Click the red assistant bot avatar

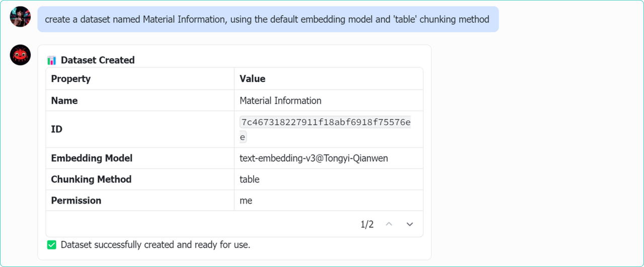(20, 54)
